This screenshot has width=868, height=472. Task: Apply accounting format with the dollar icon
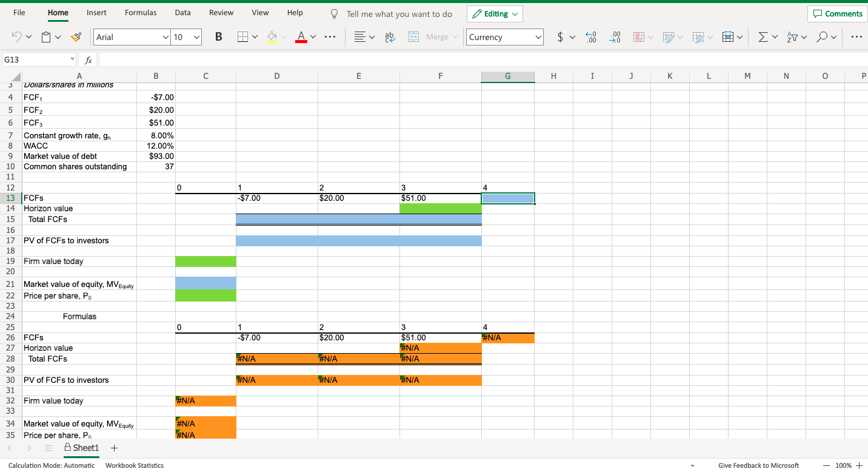[x=561, y=37]
